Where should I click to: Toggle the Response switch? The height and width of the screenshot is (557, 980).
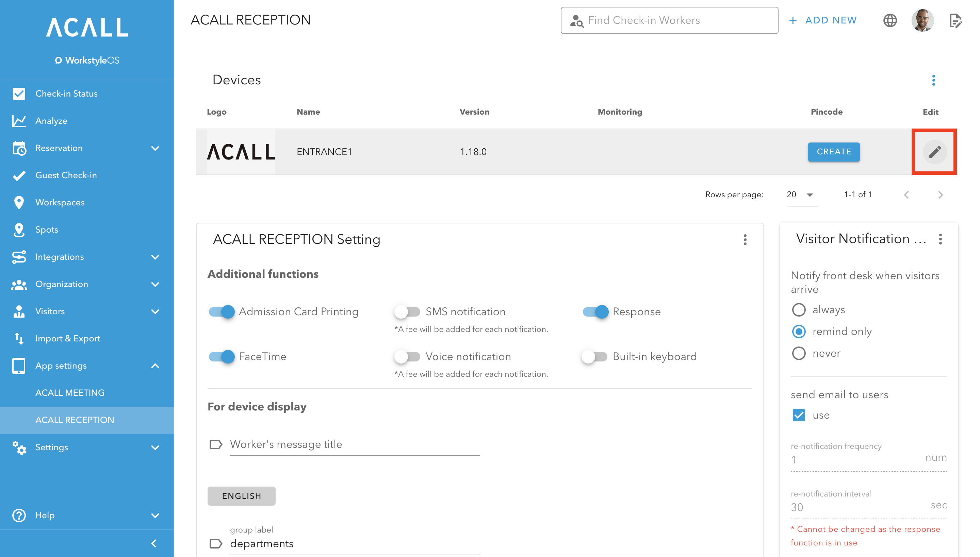pos(595,312)
